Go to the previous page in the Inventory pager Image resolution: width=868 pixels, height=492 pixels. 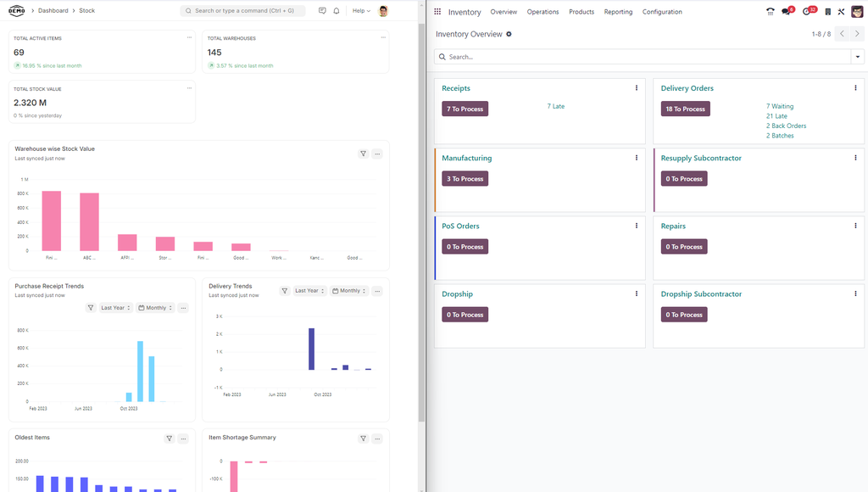tap(842, 34)
